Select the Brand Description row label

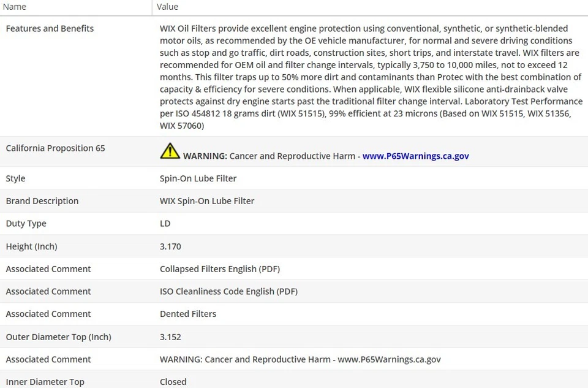(x=42, y=201)
